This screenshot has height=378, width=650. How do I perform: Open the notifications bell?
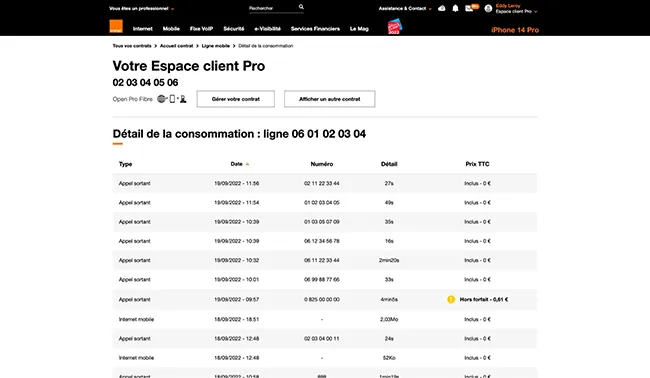[455, 8]
